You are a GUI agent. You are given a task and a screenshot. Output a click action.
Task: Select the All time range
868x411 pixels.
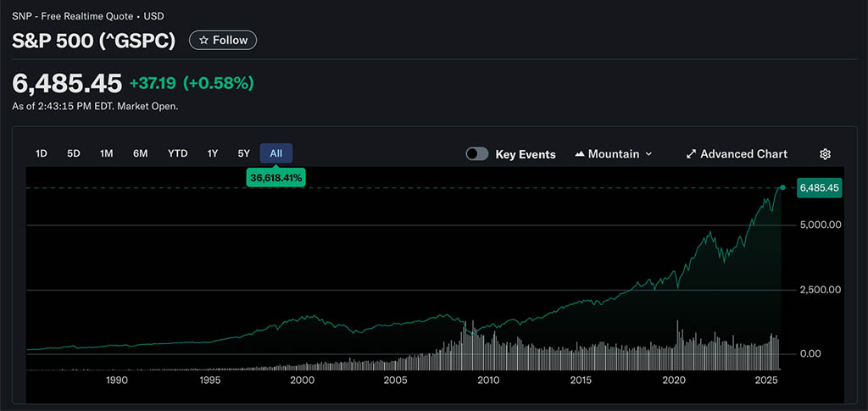[x=276, y=153]
